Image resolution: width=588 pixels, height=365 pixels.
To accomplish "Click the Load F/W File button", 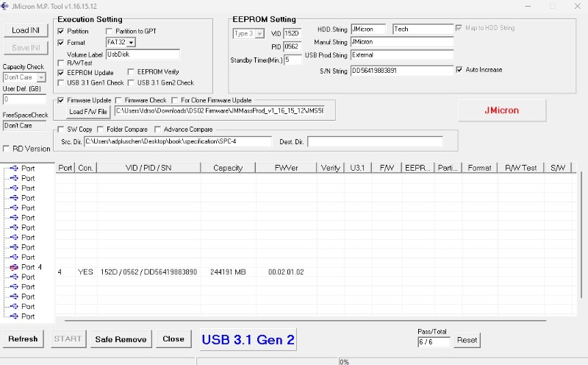I will point(87,112).
